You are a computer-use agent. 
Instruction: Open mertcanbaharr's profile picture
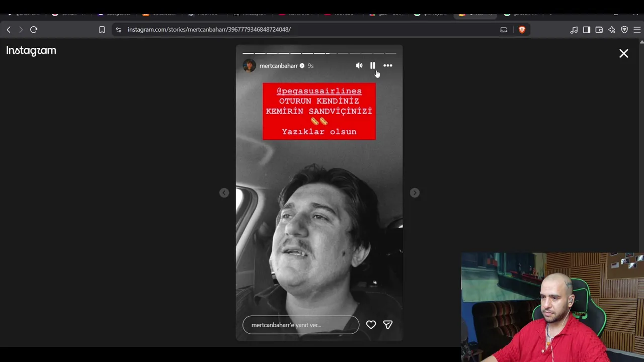click(x=250, y=66)
